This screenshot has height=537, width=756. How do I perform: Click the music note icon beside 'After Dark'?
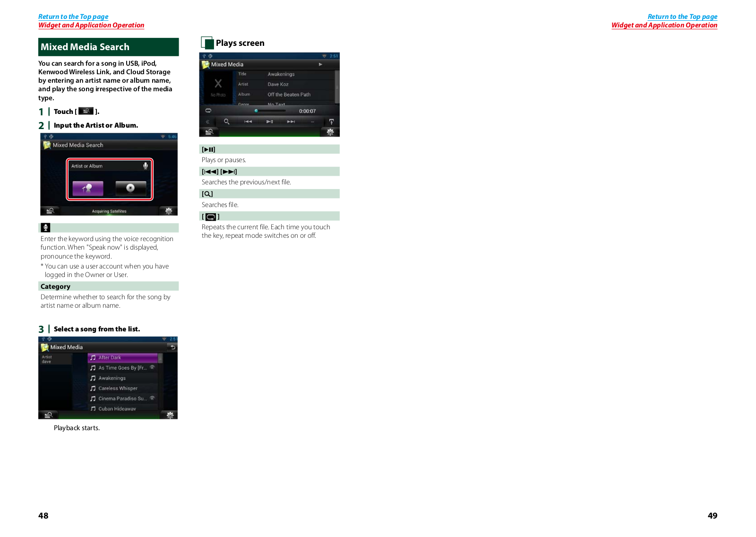pyautogui.click(x=93, y=358)
